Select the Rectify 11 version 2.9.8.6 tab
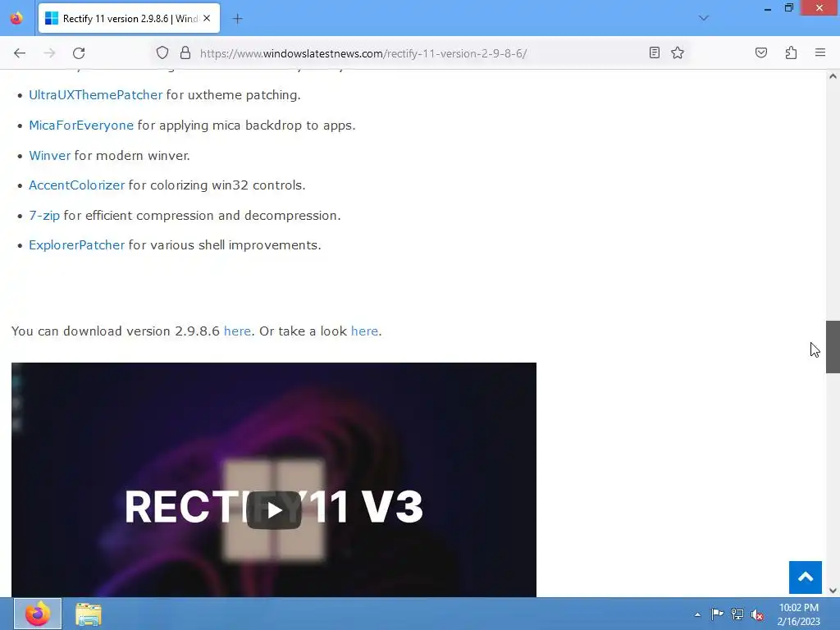840x630 pixels. point(129,18)
